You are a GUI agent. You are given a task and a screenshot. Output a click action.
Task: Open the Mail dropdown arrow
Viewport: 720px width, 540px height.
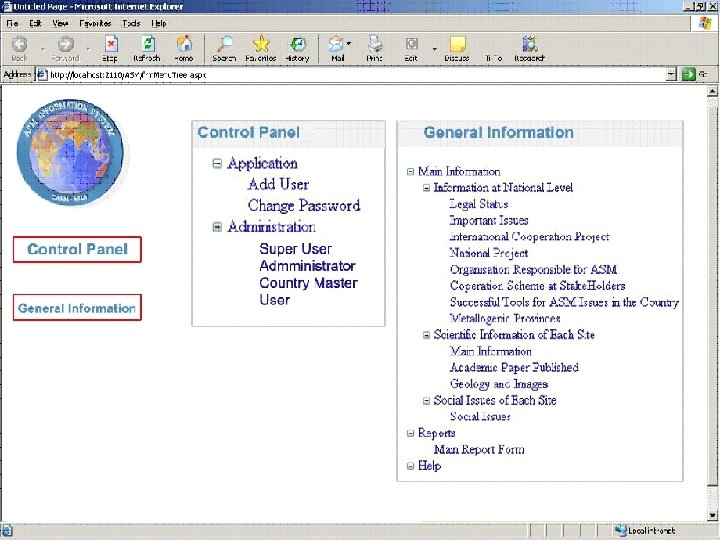349,44
